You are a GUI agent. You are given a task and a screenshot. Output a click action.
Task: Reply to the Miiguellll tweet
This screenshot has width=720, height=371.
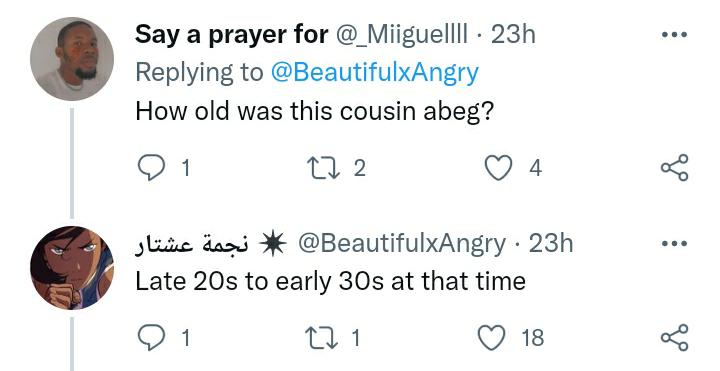click(151, 169)
